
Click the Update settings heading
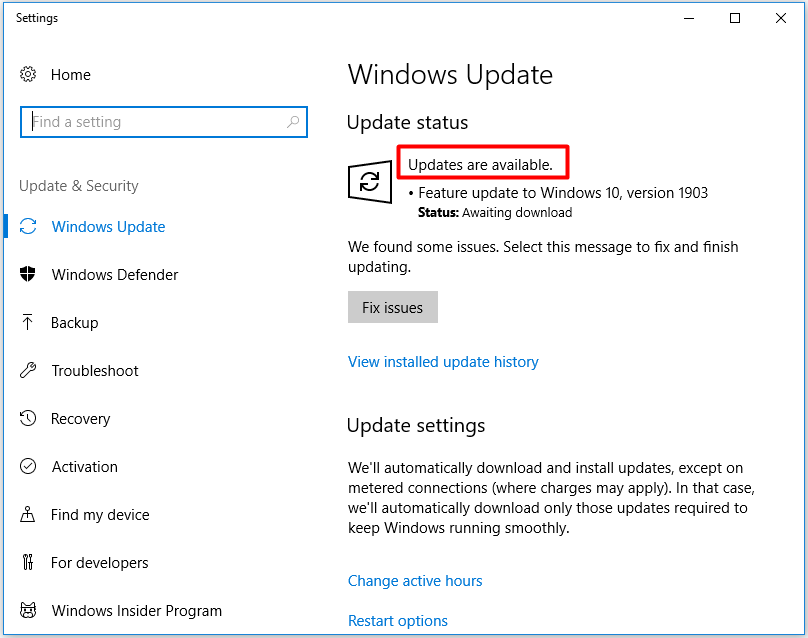point(416,426)
